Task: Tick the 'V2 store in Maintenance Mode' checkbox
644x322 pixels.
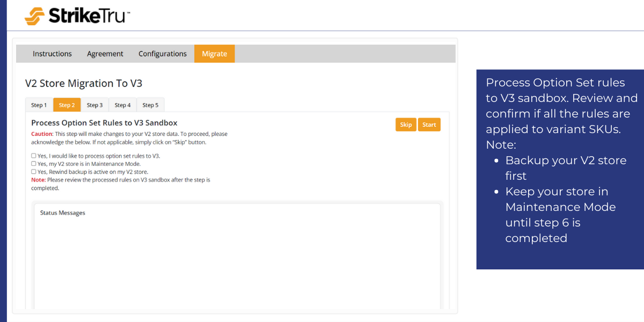Action: coord(34,164)
